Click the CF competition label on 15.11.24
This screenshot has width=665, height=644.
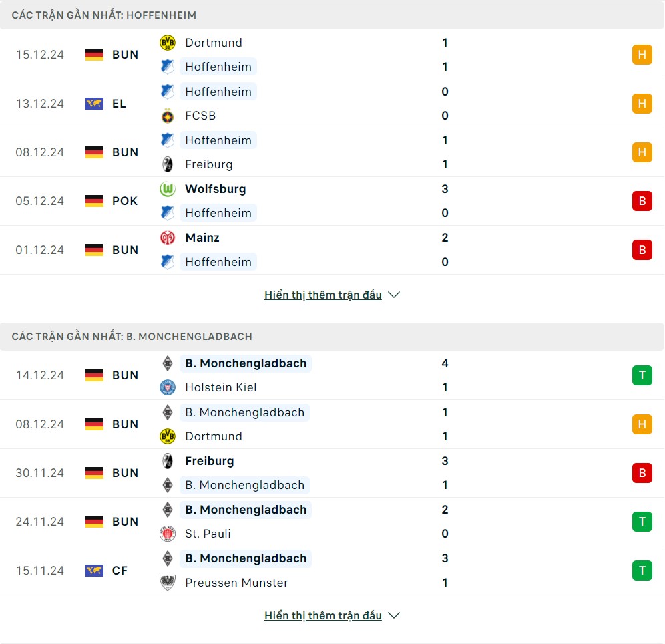tap(120, 571)
